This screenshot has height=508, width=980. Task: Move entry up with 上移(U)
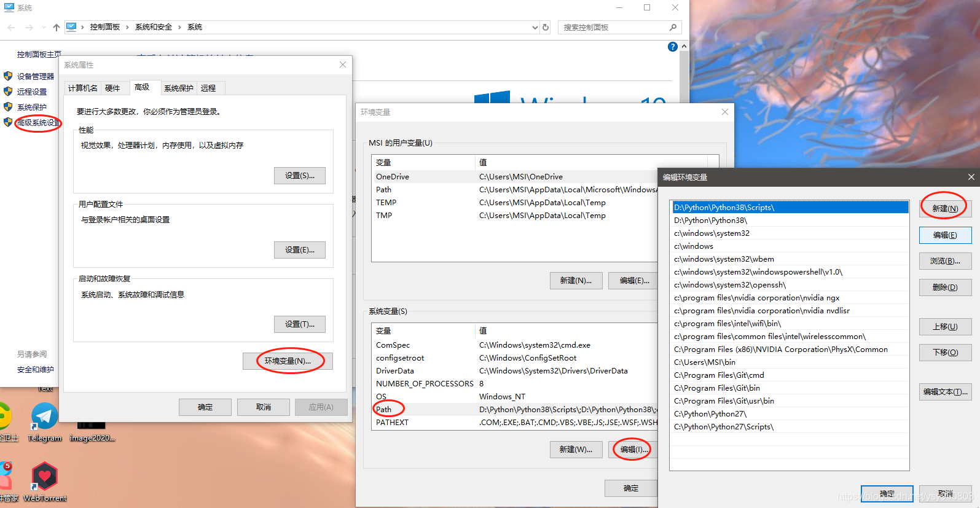945,326
